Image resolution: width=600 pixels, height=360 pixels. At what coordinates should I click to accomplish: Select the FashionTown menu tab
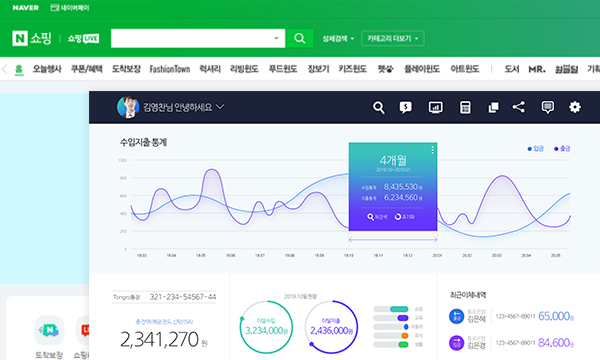[170, 69]
